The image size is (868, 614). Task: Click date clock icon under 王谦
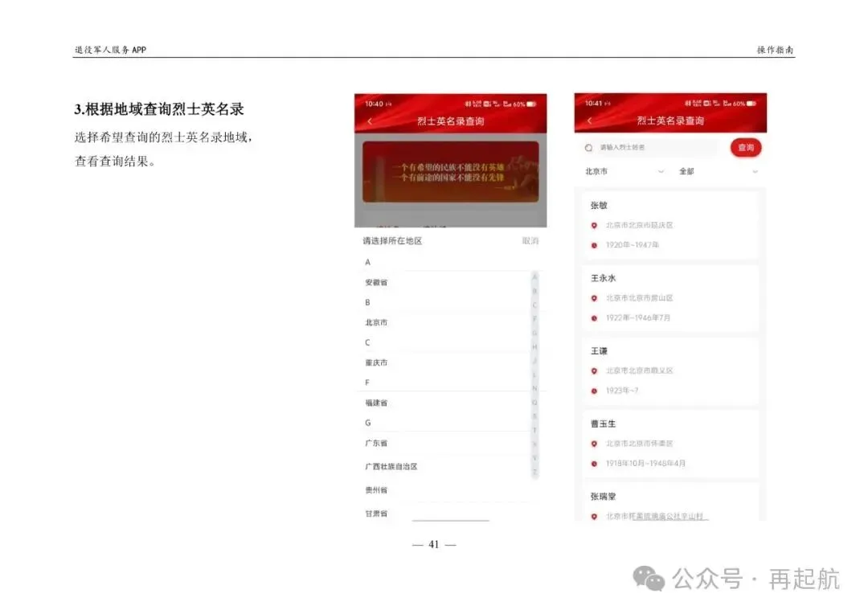[x=594, y=391]
